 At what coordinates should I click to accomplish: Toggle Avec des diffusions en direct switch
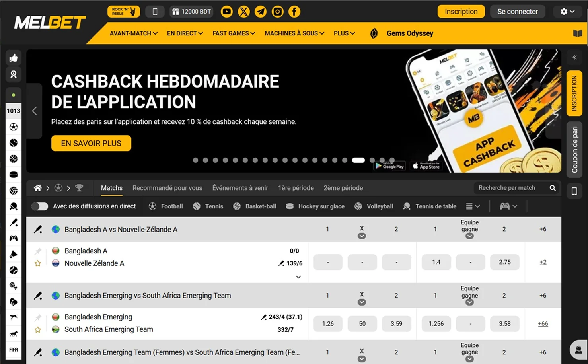[x=40, y=206]
